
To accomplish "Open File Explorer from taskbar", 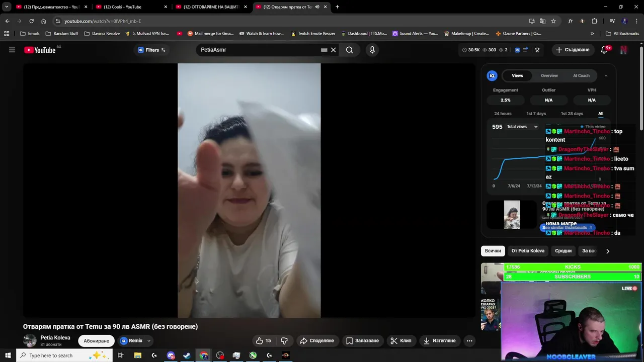I will click(x=137, y=355).
